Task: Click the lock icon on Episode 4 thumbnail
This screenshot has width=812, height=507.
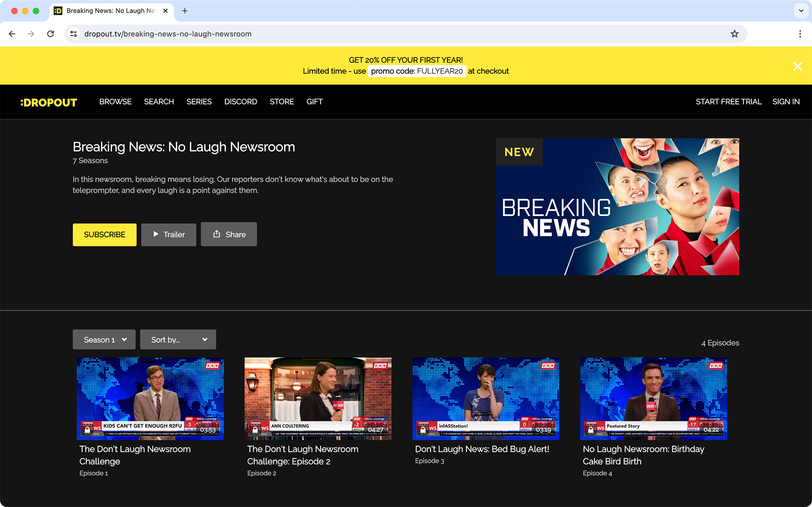Action: [591, 430]
